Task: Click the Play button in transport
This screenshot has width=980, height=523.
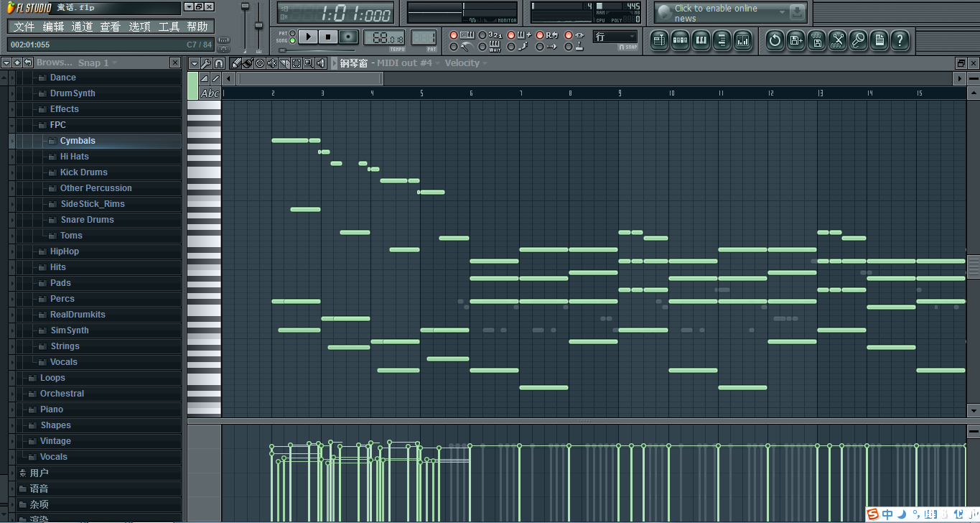Action: pos(308,37)
